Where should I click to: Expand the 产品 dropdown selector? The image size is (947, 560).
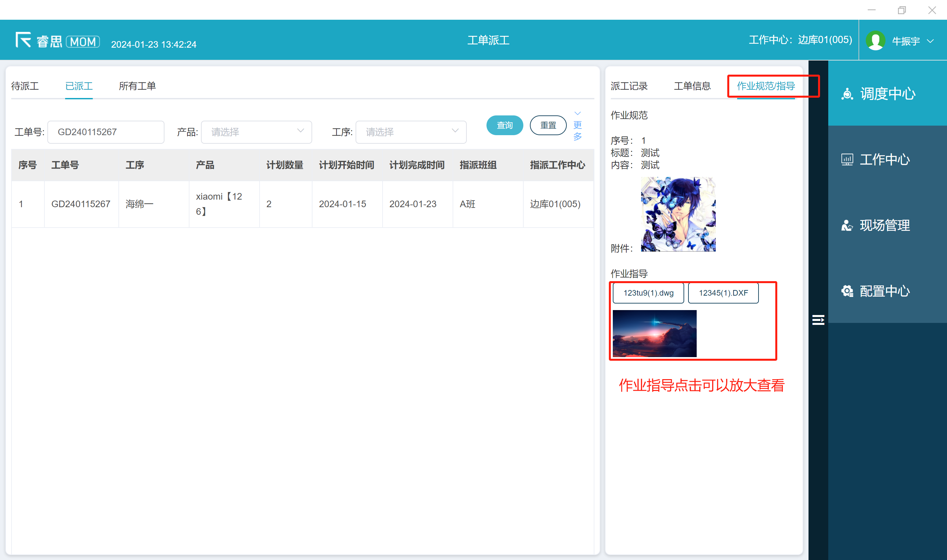click(x=256, y=132)
